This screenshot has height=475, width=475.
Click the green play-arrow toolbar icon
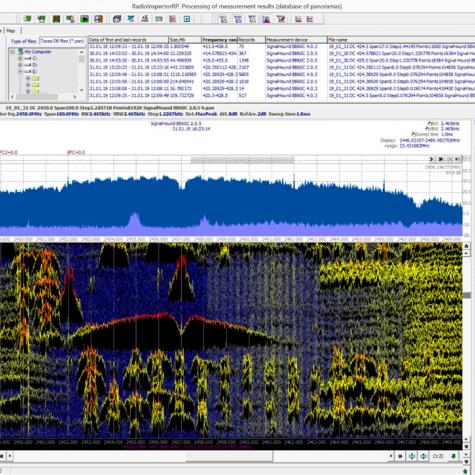[x=84, y=19]
